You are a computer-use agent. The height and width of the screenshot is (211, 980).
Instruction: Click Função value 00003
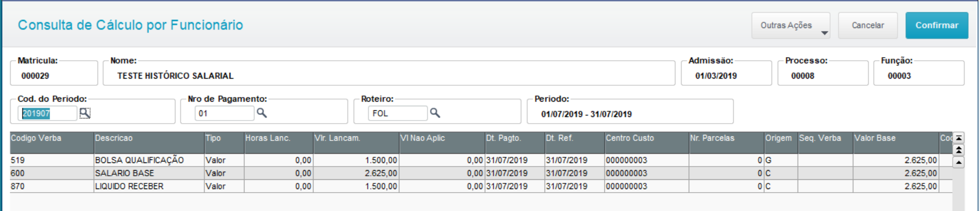pos(899,76)
